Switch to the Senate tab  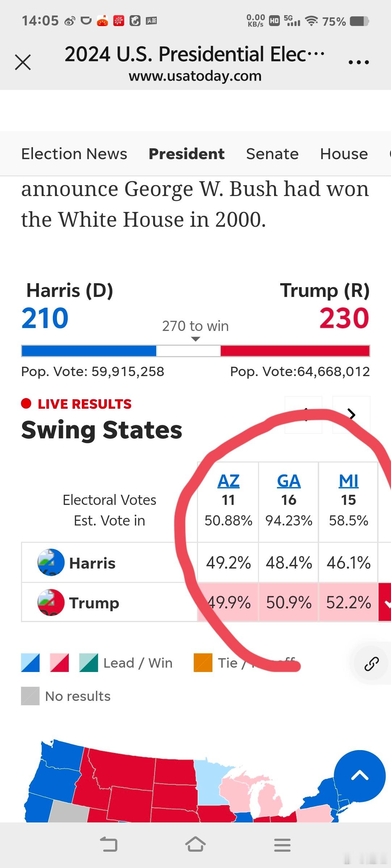272,154
